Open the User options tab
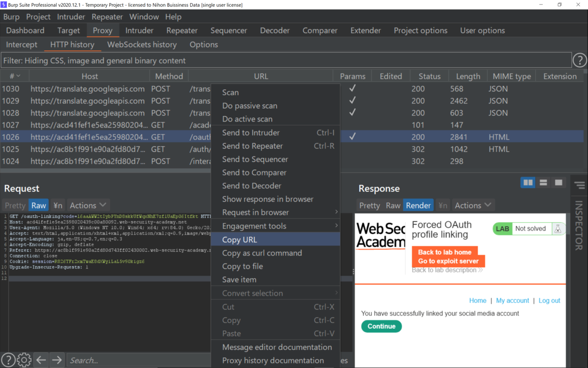588x368 pixels. [x=482, y=30]
